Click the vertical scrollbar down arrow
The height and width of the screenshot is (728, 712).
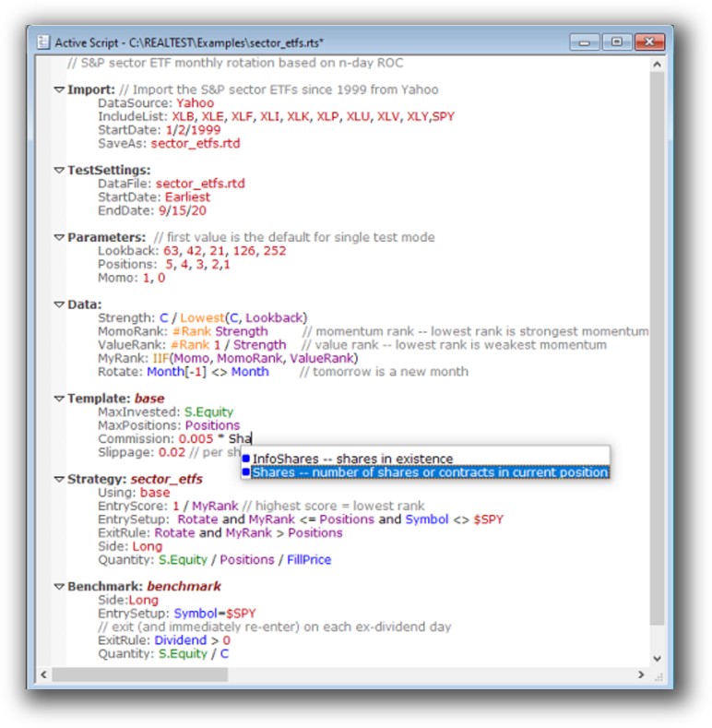point(657,659)
